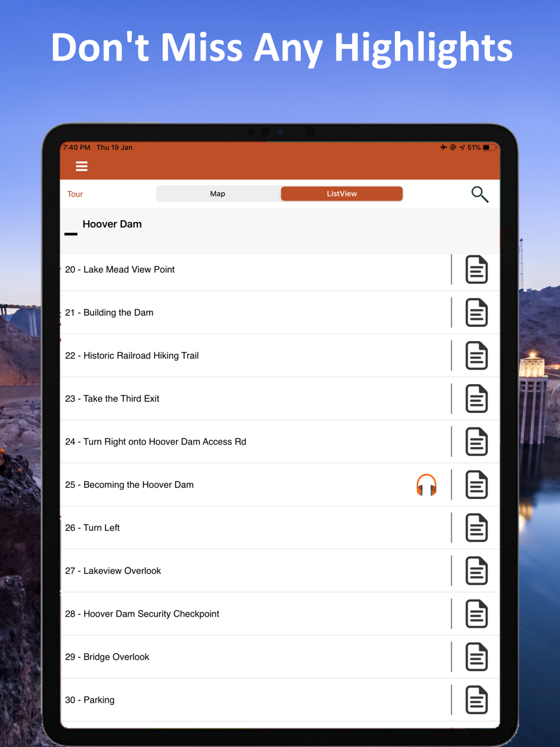Switch to the Map tab

point(218,194)
